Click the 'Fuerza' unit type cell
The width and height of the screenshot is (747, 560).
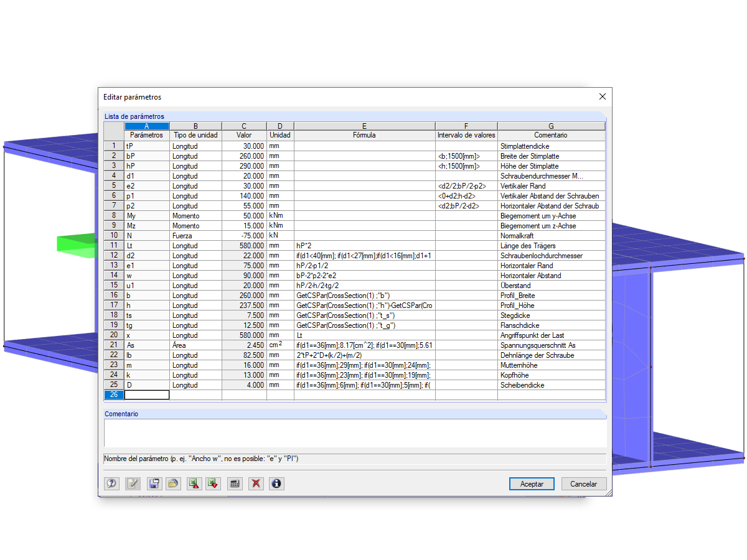coord(195,236)
